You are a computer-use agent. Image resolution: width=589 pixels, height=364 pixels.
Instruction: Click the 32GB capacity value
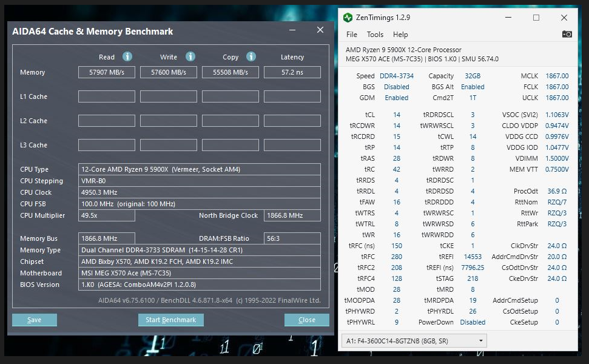(473, 76)
